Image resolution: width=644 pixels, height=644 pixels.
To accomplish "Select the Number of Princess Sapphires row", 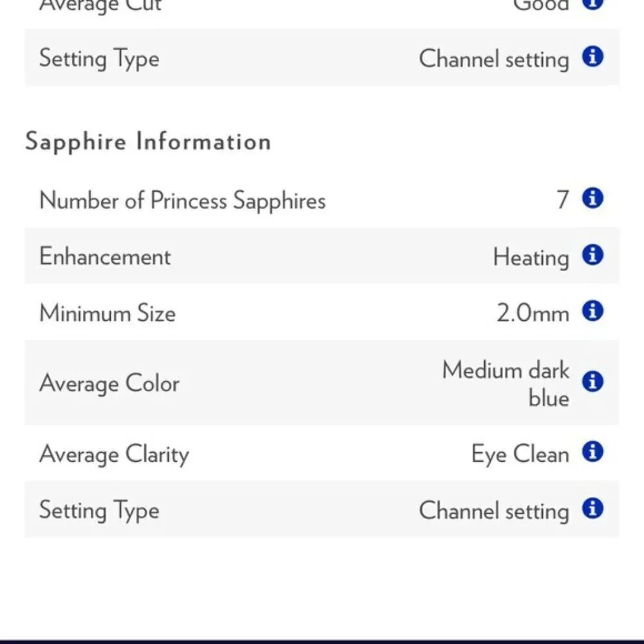I will click(x=321, y=199).
